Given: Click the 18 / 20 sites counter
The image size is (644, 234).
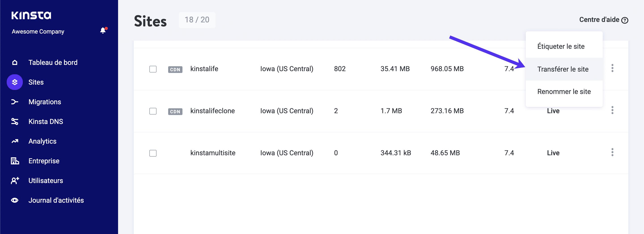Looking at the screenshot, I should 197,20.
